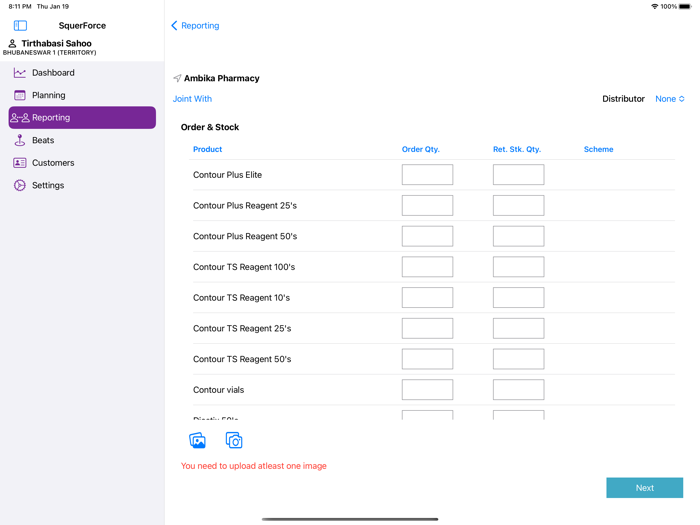Go to Dashboard menu item
The image size is (700, 525).
82,73
